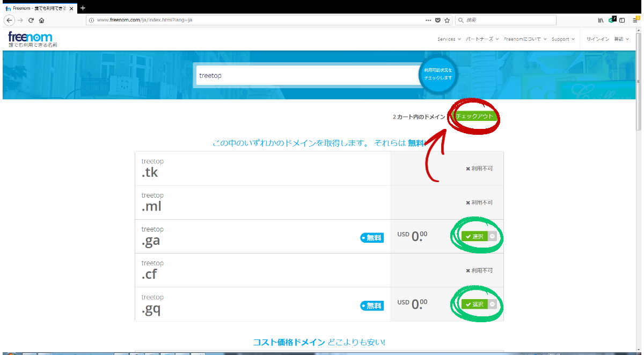Click the 利用不可 label for treetop.cf
The image size is (644, 355).
pos(479,271)
